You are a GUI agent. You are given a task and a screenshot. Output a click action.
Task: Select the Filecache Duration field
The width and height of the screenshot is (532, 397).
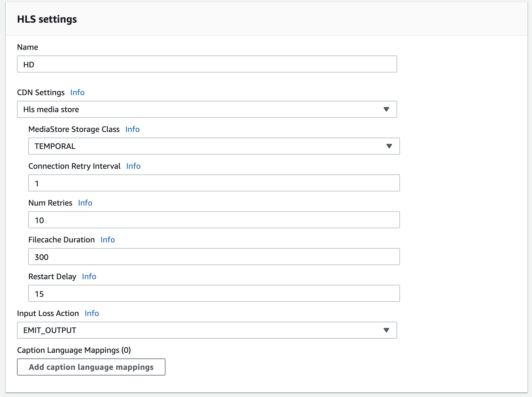point(214,257)
